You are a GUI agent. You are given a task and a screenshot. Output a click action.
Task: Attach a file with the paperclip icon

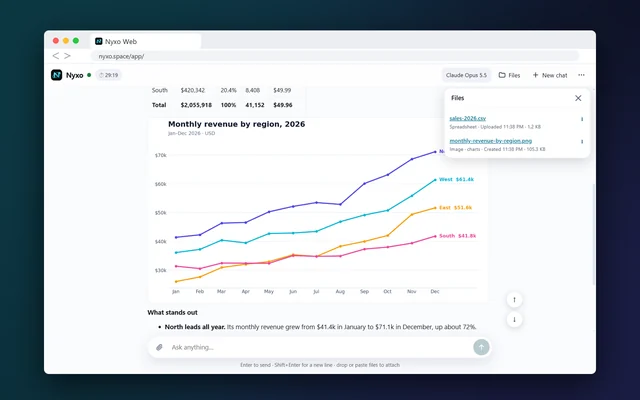coord(159,347)
